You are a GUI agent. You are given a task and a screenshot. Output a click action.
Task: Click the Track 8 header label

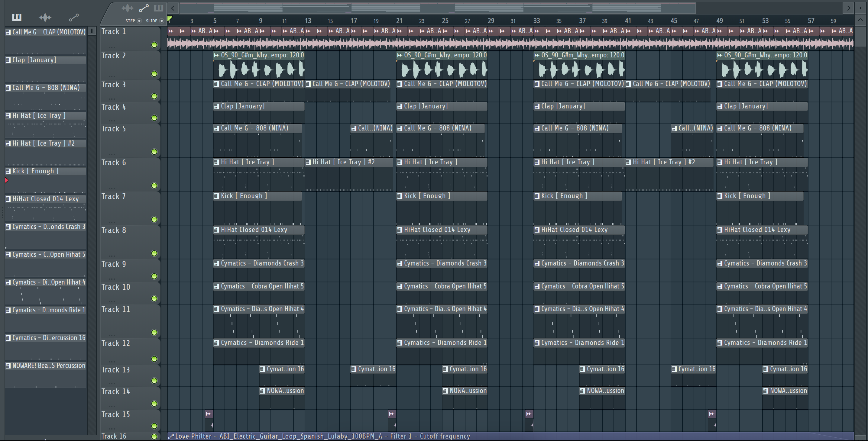click(114, 230)
